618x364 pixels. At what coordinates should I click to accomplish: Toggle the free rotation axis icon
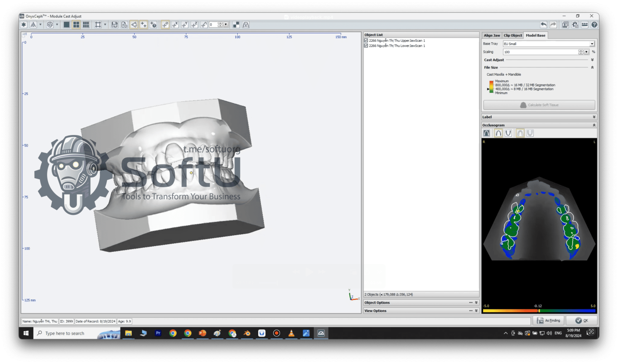pyautogui.click(x=165, y=25)
